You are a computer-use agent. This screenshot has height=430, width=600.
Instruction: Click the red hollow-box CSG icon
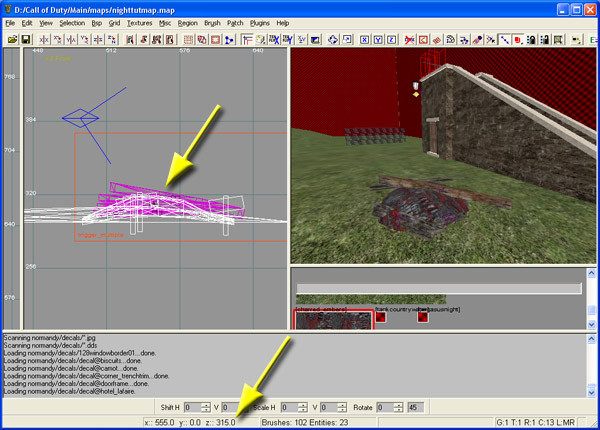coord(215,39)
